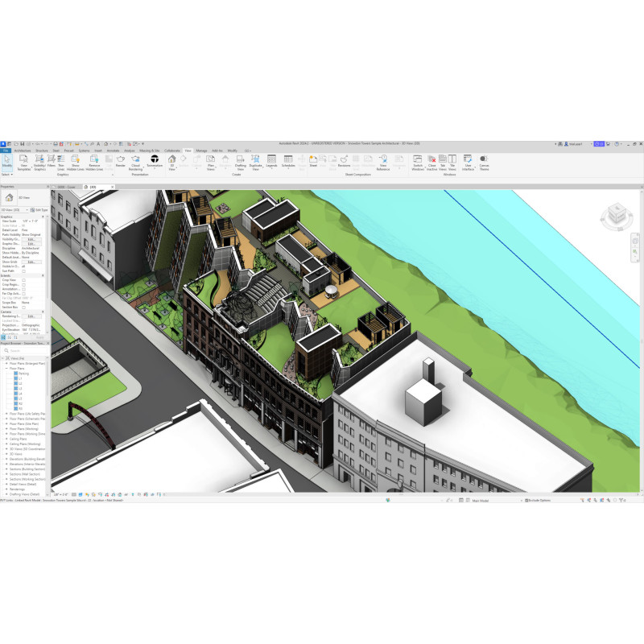This screenshot has height=644, width=644.
Task: Click the Visibility/Graphics icon
Action: point(39,161)
